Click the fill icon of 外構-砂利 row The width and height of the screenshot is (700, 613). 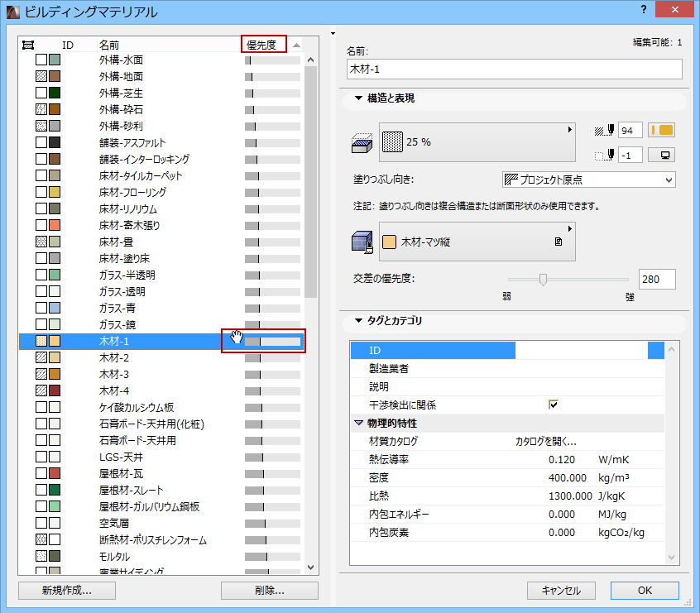[41, 126]
